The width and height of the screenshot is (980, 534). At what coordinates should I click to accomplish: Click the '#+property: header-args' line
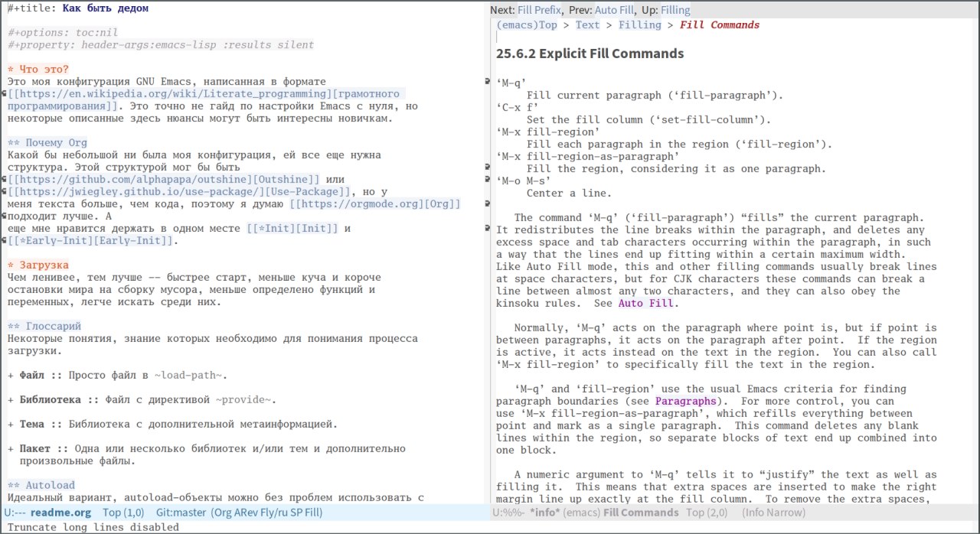161,45
